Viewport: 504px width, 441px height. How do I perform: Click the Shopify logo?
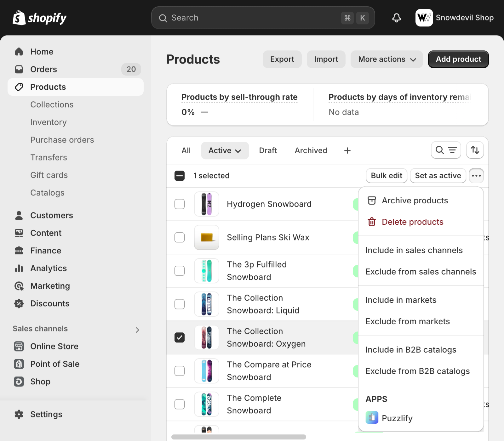point(40,18)
